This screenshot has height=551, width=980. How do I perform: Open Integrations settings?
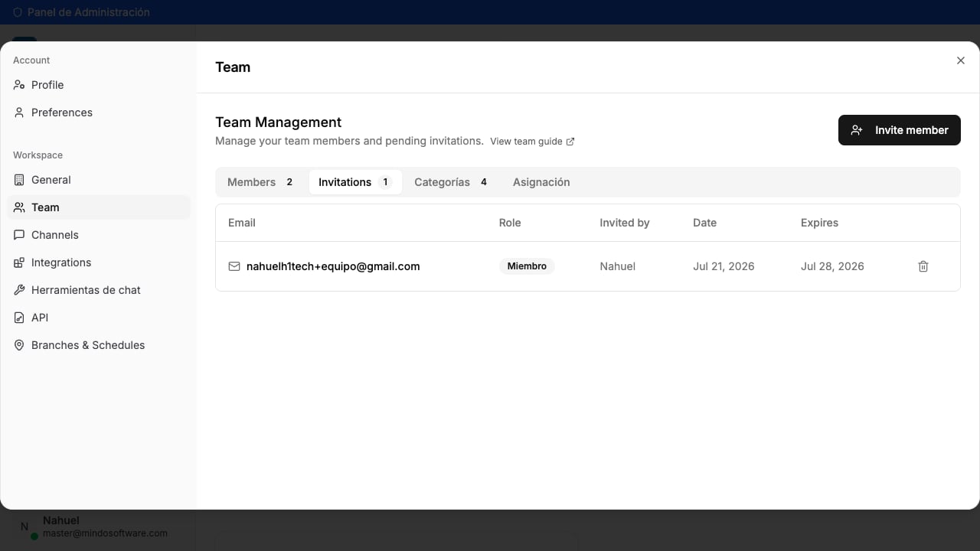99,262
